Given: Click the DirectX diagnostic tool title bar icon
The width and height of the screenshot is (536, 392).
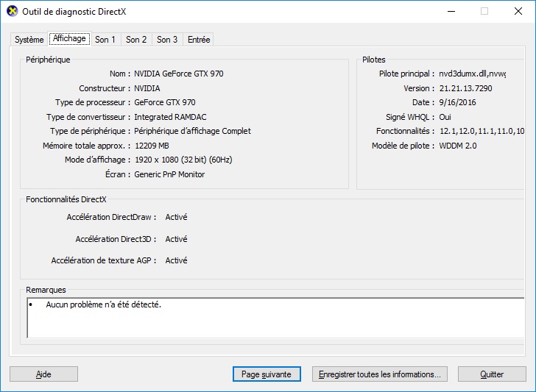Looking at the screenshot, I should 13,11.
